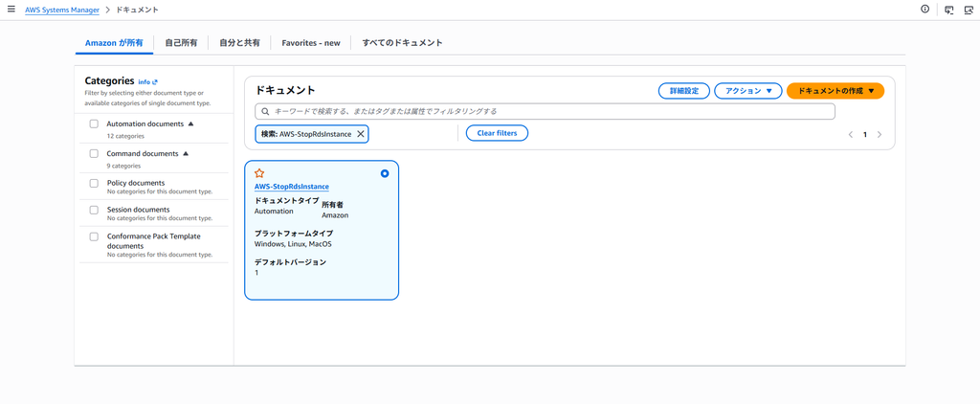Check the Command documents checkbox
980x404 pixels.
click(x=94, y=153)
